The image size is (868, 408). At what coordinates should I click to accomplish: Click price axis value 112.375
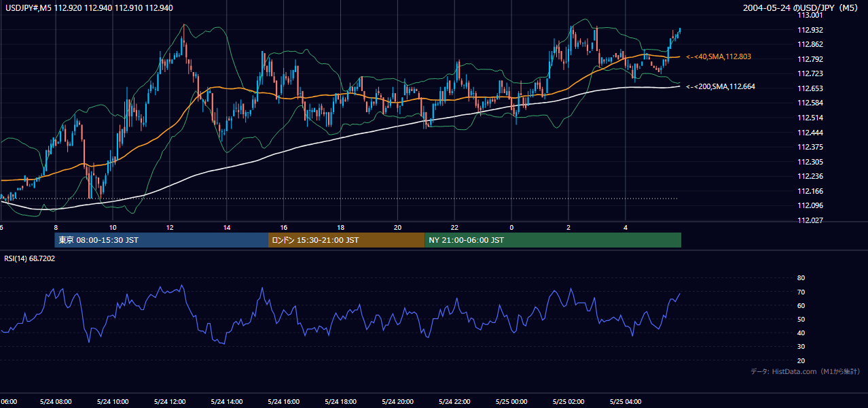[x=810, y=147]
